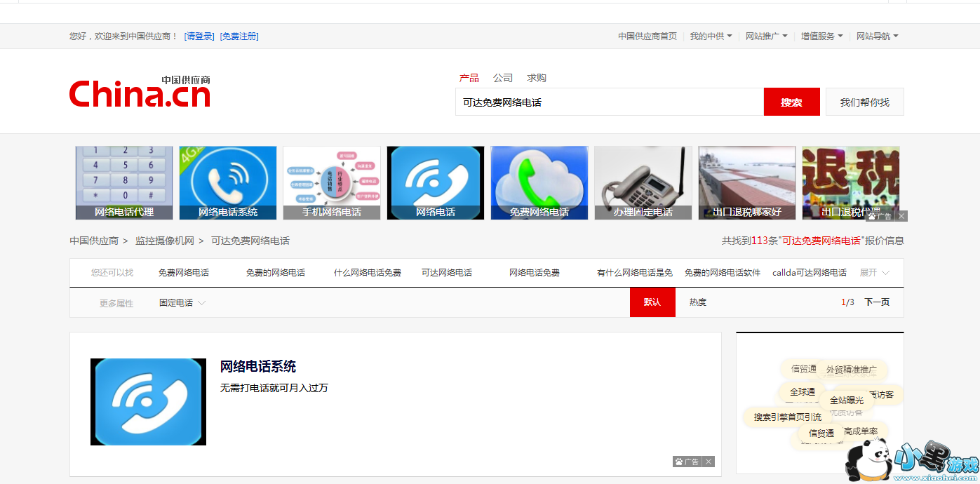Open the 网络电话系统 thumbnail in banner row

coord(228,182)
